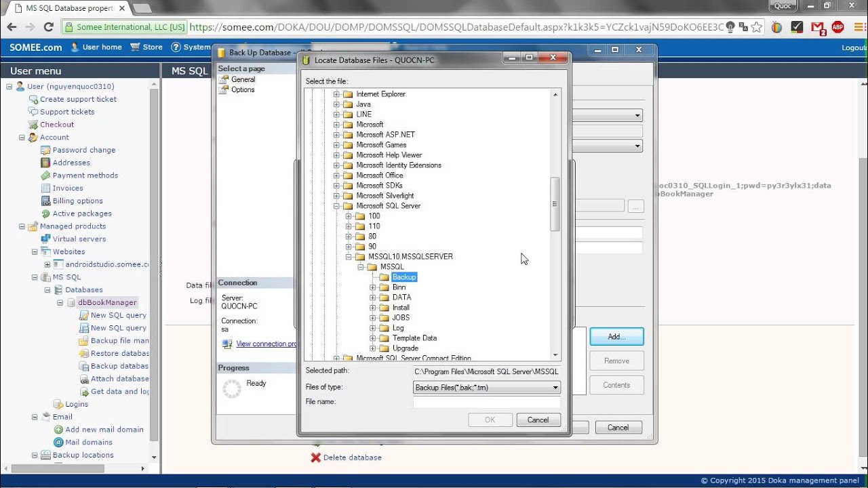Click the Checkout cart icon
The image size is (868, 488).
click(x=33, y=125)
